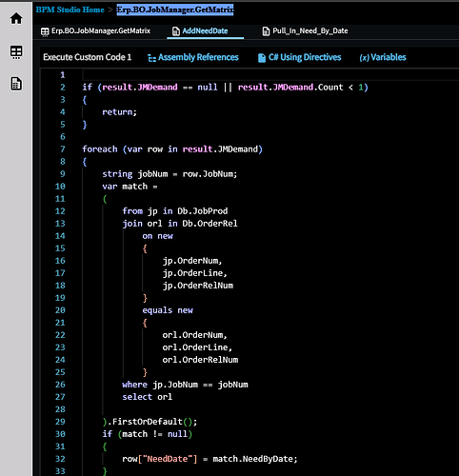The width and height of the screenshot is (459, 476).
Task: Click 'return;' statement on line 4
Action: click(119, 112)
